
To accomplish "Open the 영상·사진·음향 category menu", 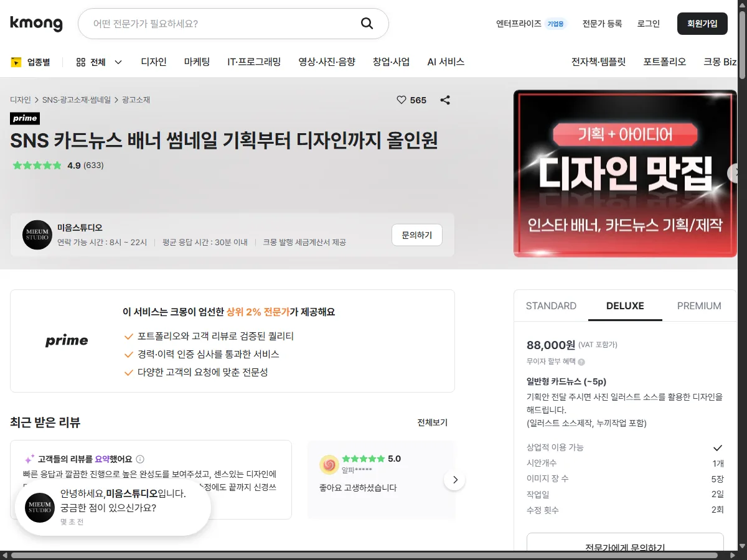I will click(x=327, y=62).
